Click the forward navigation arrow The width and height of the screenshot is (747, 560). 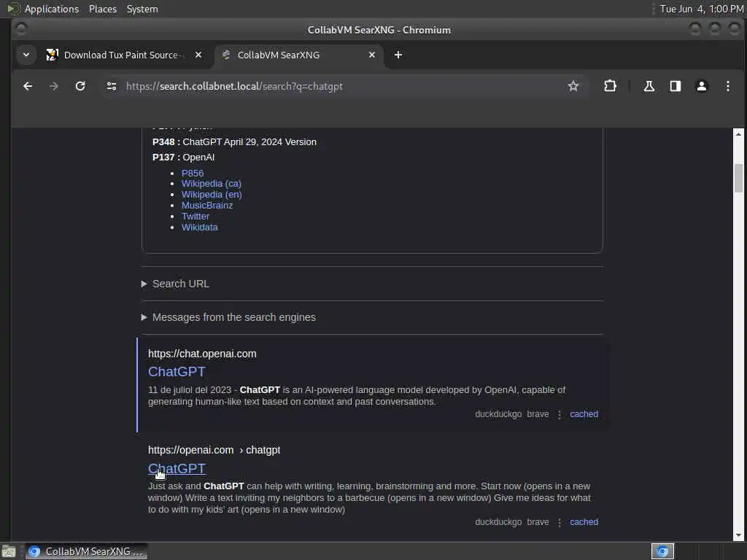(54, 86)
